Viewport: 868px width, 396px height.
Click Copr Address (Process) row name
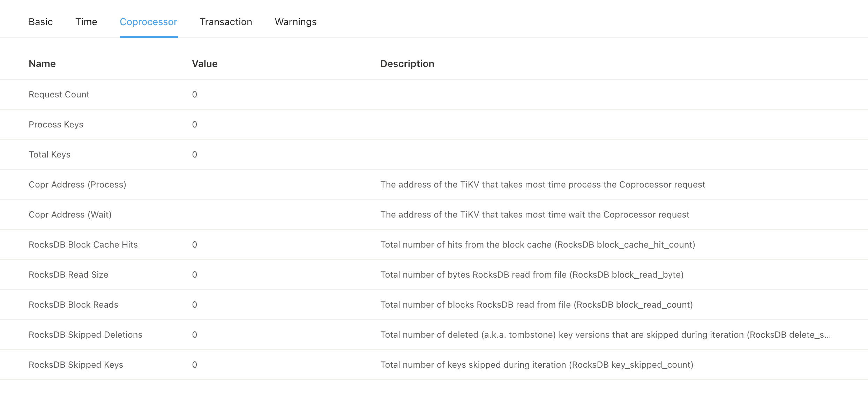click(77, 185)
